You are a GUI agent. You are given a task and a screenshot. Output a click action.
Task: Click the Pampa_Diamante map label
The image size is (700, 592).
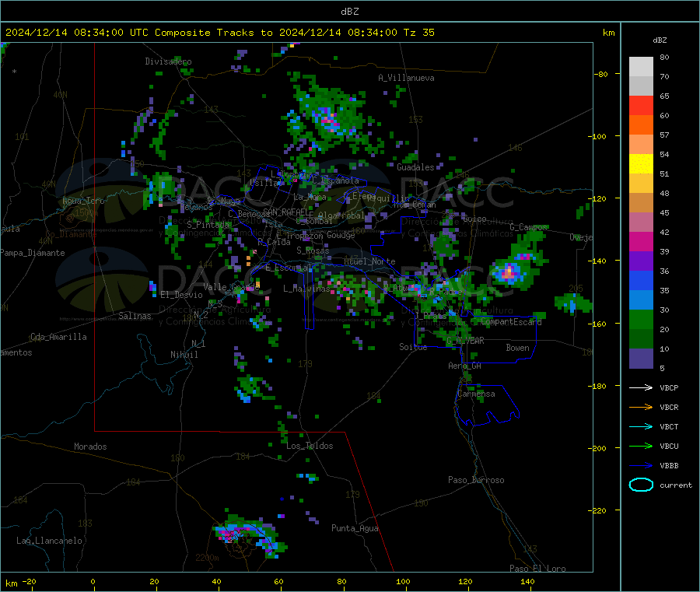coord(32,253)
